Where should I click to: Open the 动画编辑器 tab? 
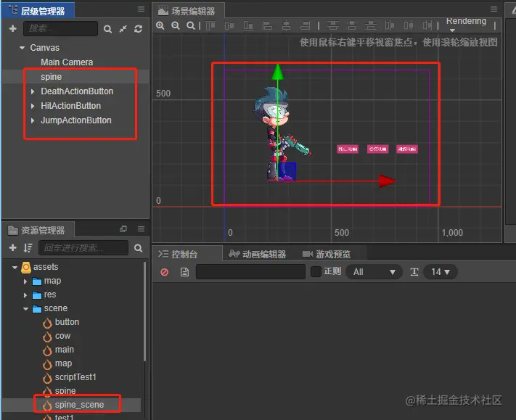click(258, 254)
